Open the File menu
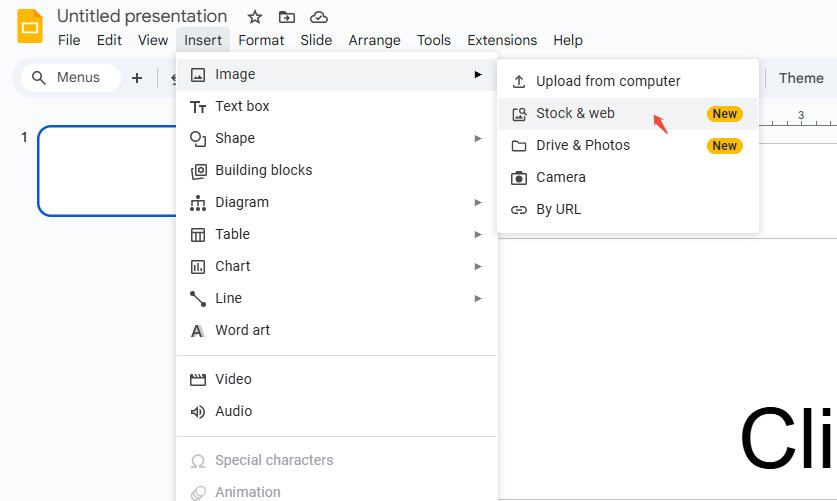The width and height of the screenshot is (837, 501). point(69,40)
